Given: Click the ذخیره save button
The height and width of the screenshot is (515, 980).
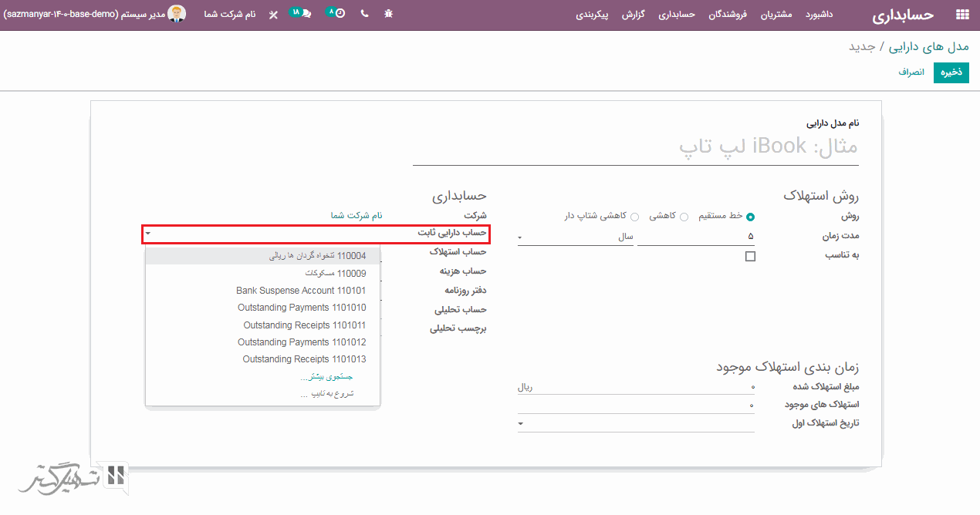Looking at the screenshot, I should tap(951, 72).
